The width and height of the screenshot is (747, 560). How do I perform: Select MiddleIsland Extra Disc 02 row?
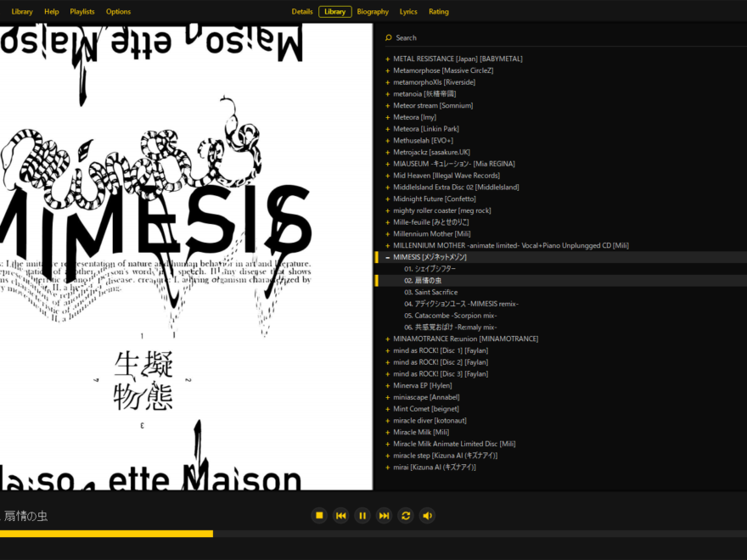click(456, 188)
